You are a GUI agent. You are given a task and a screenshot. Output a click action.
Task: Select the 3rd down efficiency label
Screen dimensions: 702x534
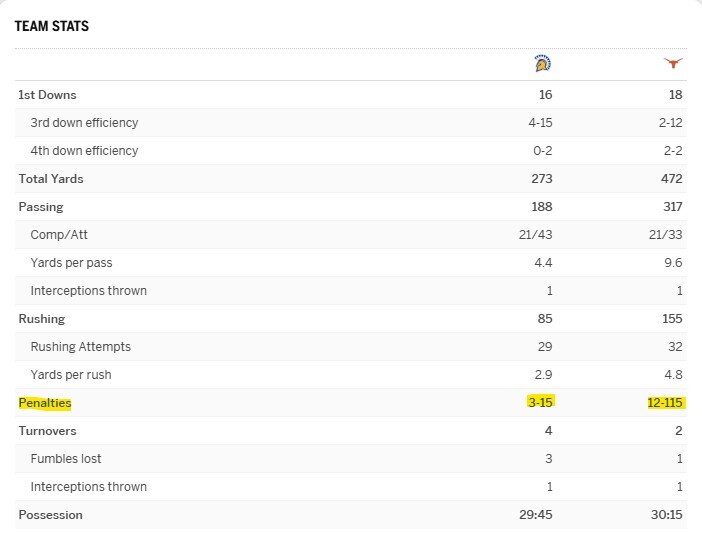pos(84,123)
